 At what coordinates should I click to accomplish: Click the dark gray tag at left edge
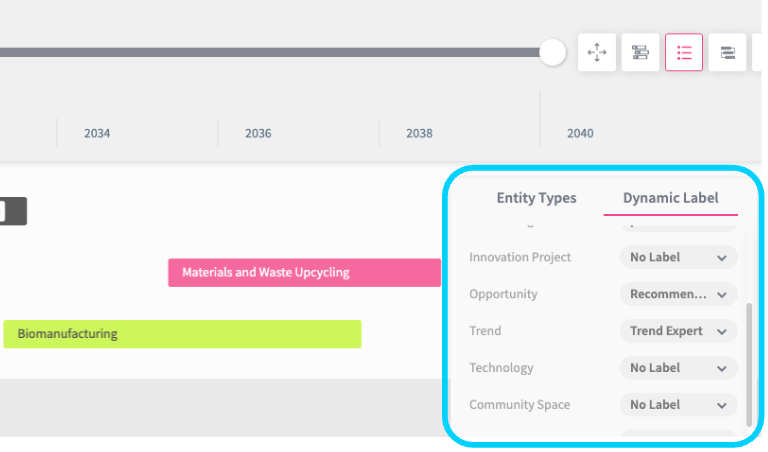[13, 211]
